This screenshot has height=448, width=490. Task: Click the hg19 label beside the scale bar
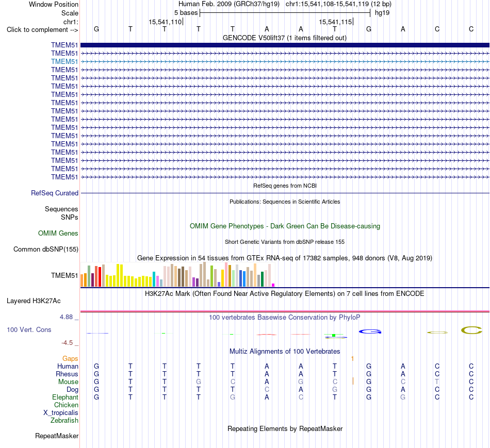coord(382,13)
